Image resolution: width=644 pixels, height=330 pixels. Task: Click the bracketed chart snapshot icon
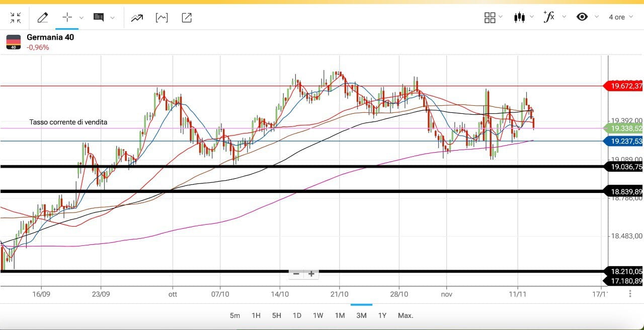(162, 18)
